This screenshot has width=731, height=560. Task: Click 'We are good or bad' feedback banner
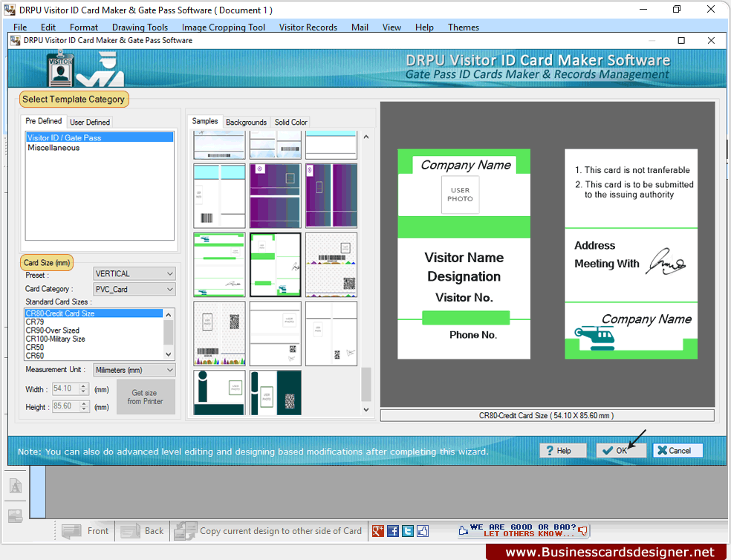coord(523,530)
